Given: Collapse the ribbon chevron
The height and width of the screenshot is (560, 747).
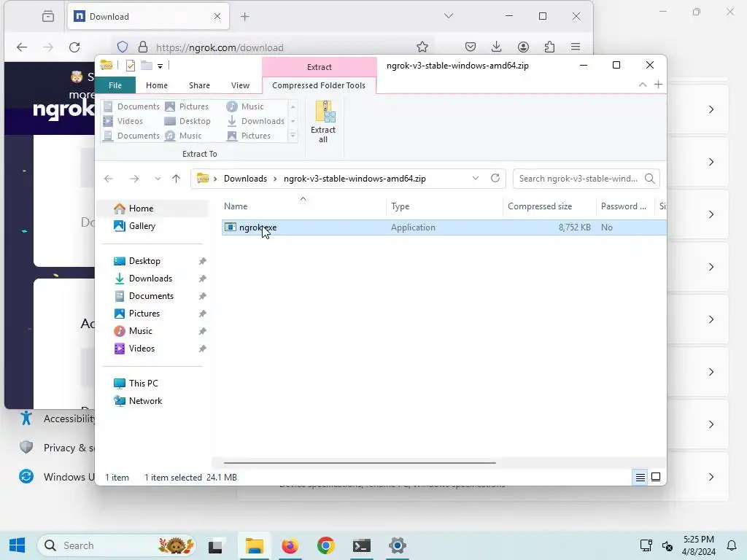Looking at the screenshot, I should click(643, 85).
